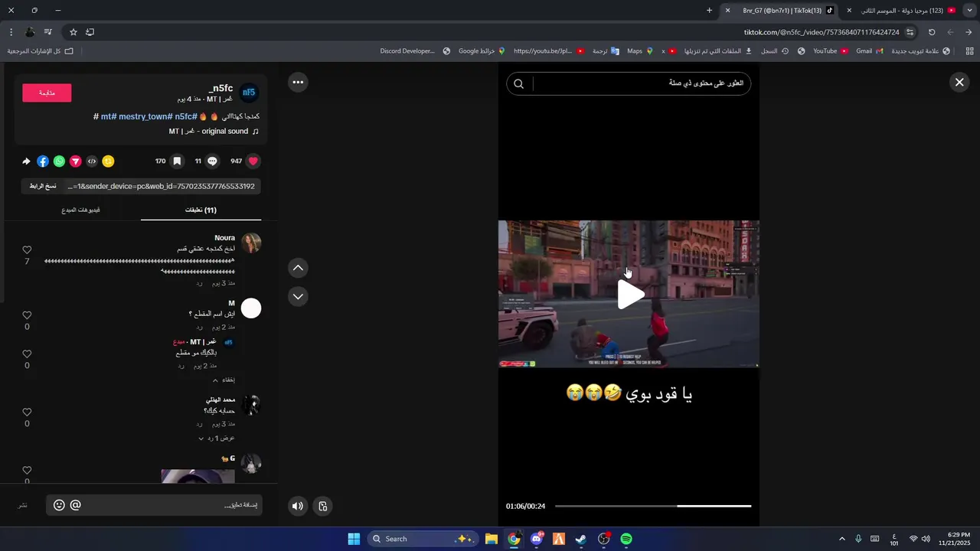Click the Windows taskbar Search box
The height and width of the screenshot is (551, 980).
click(x=423, y=539)
